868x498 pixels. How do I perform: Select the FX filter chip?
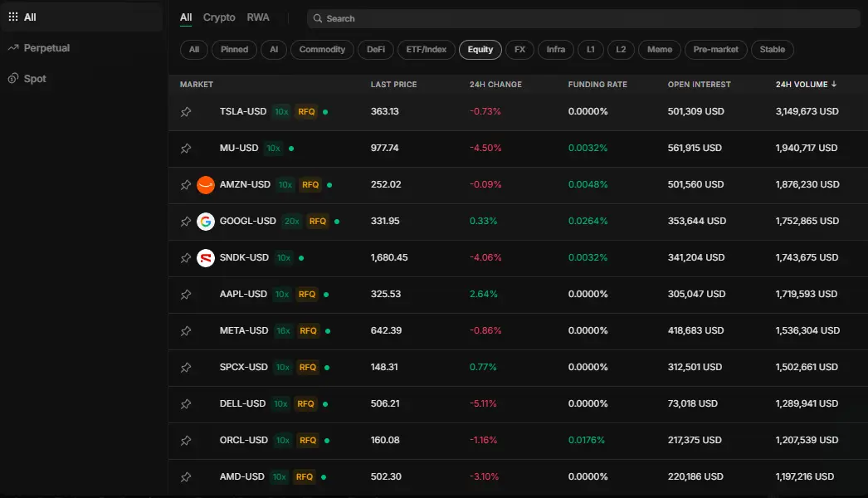tap(519, 49)
